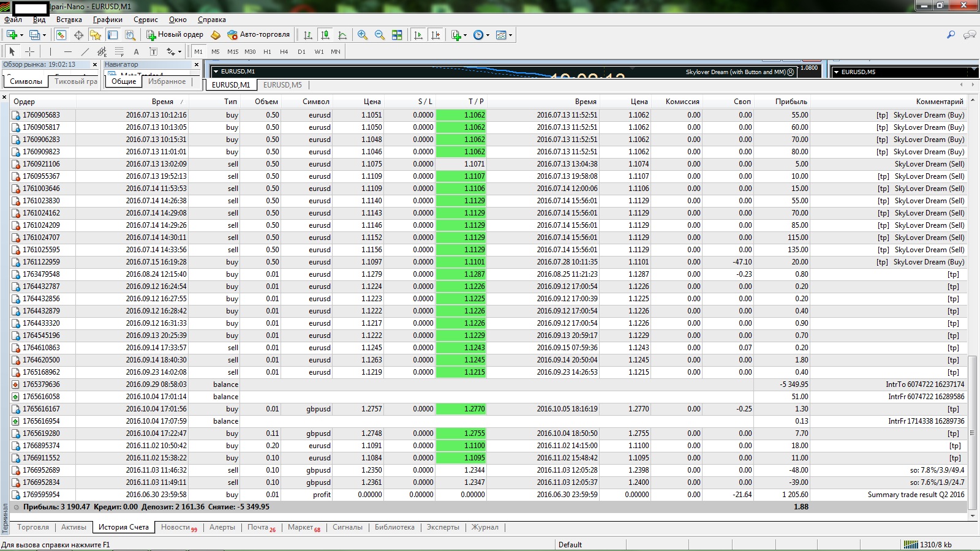
Task: Open the indicators list icon
Action: tap(456, 35)
